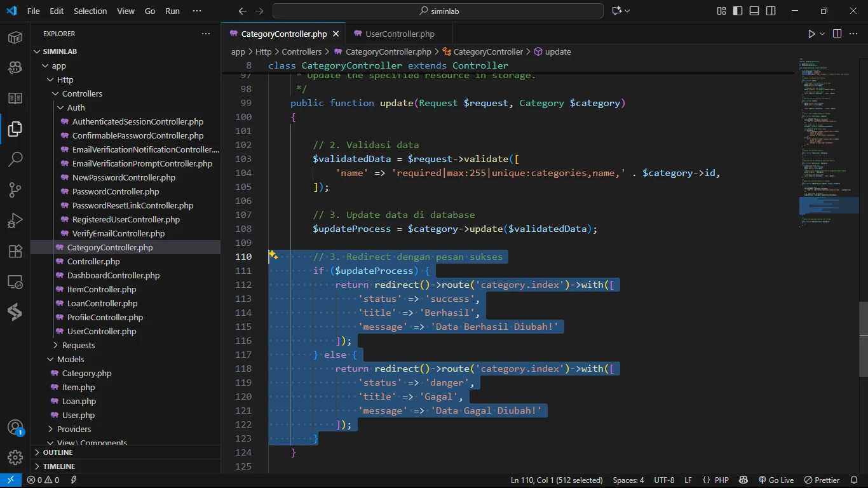Open the Extensions view
The height and width of the screenshot is (488, 868).
pyautogui.click(x=15, y=251)
